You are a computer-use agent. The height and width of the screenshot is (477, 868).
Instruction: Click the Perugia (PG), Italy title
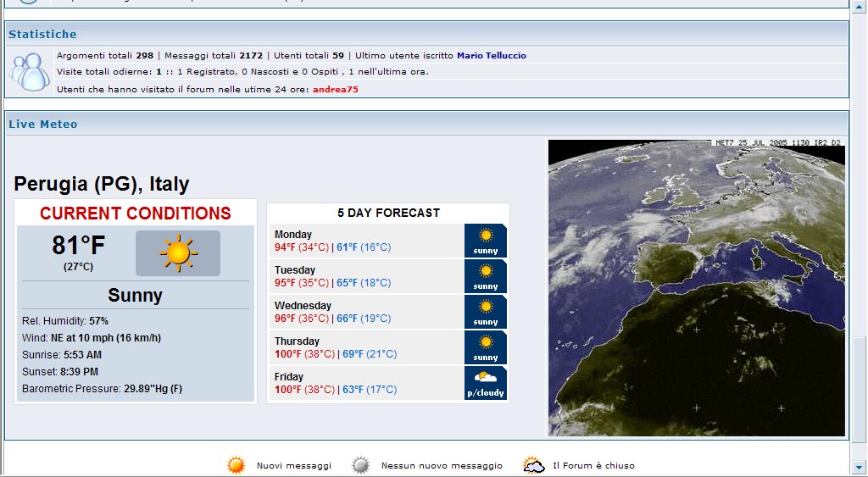(x=102, y=184)
